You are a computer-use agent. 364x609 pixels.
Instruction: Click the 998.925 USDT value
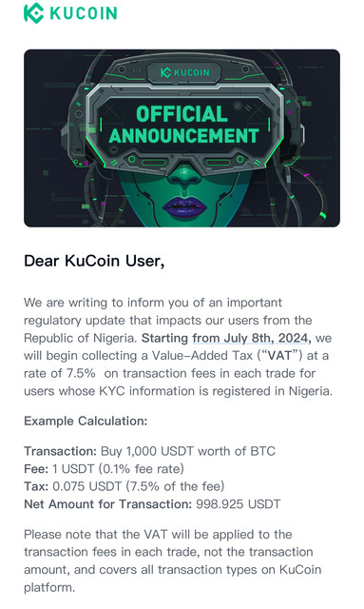tap(238, 504)
